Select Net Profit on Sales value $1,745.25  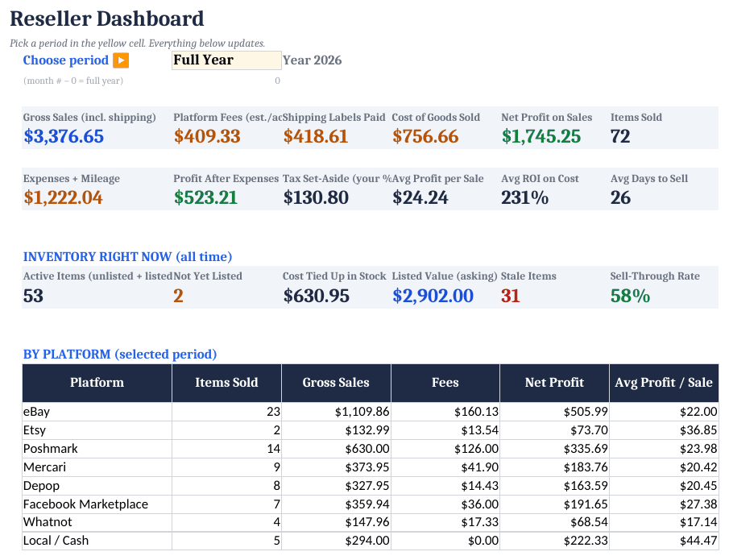(541, 136)
